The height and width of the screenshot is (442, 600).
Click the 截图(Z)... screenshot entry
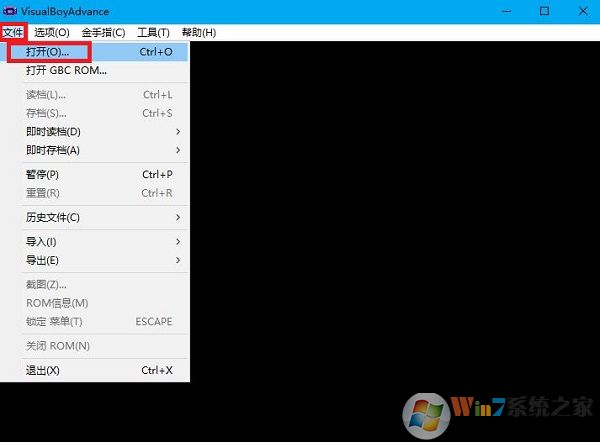pyautogui.click(x=94, y=285)
